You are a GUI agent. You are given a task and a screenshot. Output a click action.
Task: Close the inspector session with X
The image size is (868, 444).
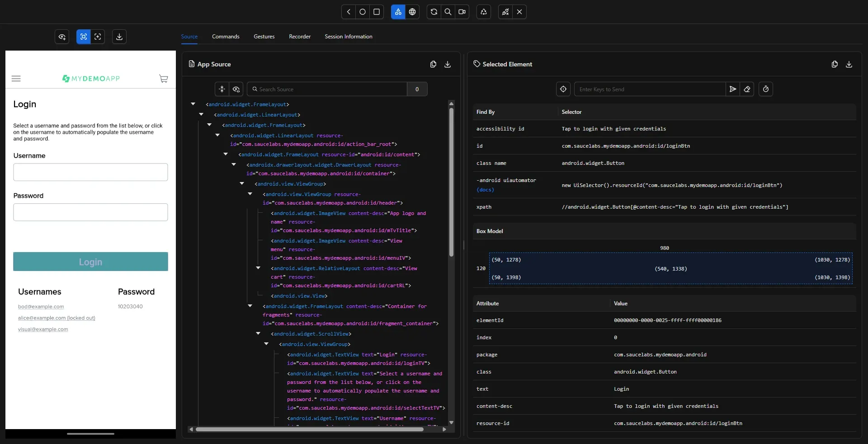click(x=519, y=12)
